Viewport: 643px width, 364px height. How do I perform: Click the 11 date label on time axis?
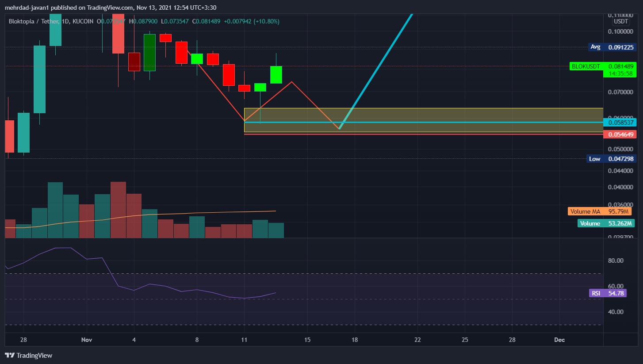244,340
